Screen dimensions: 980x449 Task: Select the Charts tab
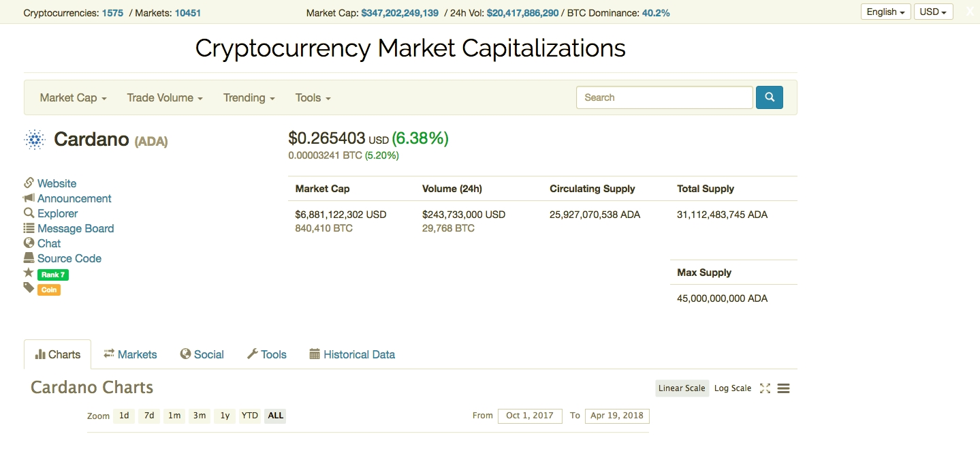click(x=57, y=354)
